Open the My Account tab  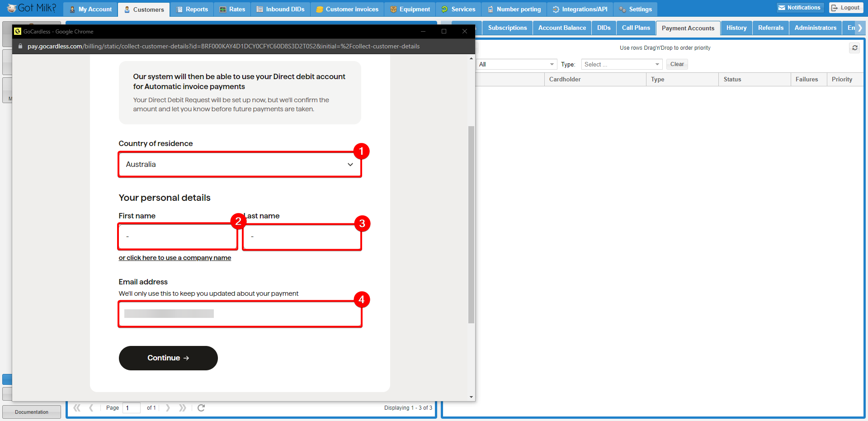pos(90,9)
